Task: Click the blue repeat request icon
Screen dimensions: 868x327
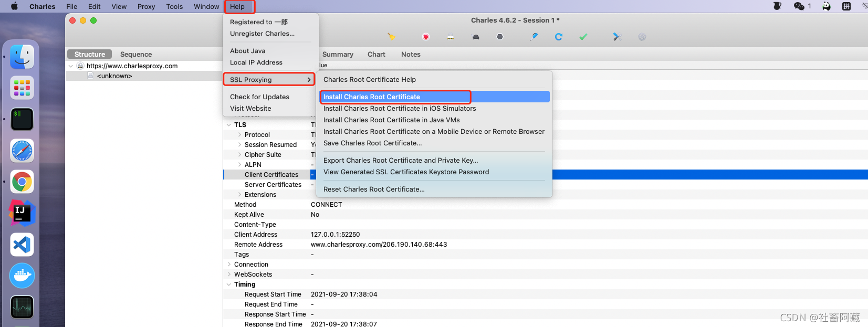Action: [559, 37]
